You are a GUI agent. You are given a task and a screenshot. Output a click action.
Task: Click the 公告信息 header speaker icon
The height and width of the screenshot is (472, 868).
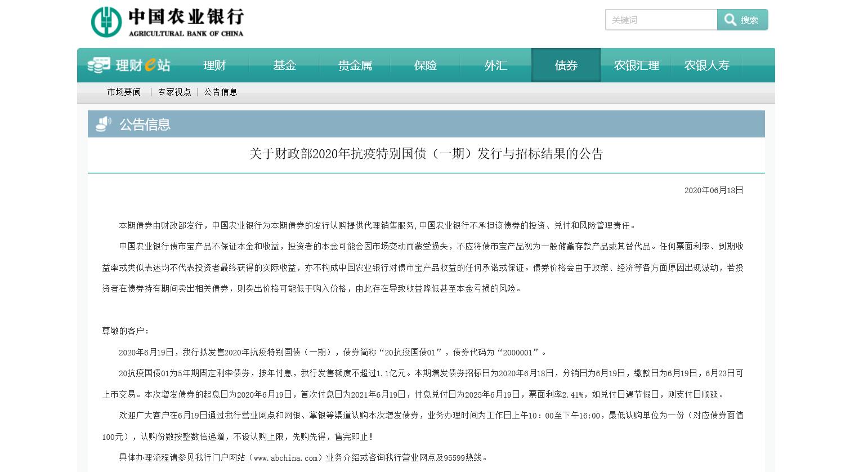104,124
